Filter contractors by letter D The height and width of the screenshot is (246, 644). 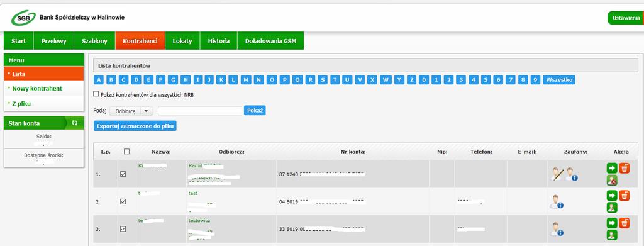click(x=137, y=80)
